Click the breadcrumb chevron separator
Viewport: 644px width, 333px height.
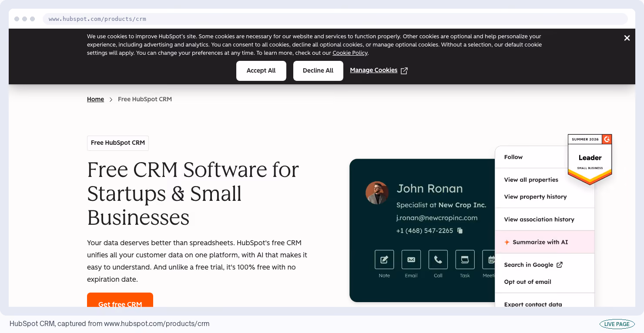(x=111, y=100)
